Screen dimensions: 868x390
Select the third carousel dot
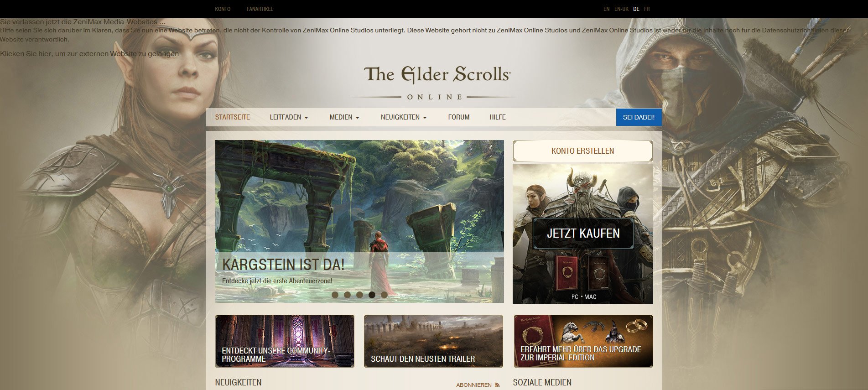(x=360, y=295)
